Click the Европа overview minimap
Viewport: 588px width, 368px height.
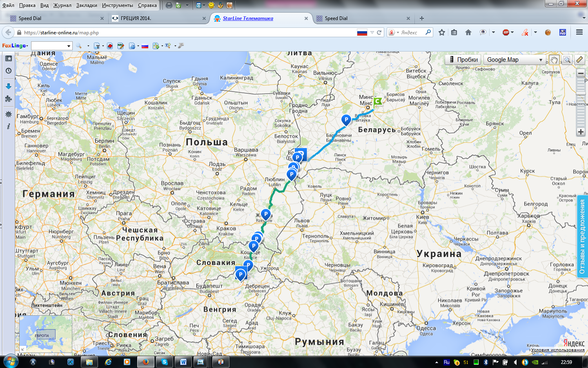click(45, 334)
